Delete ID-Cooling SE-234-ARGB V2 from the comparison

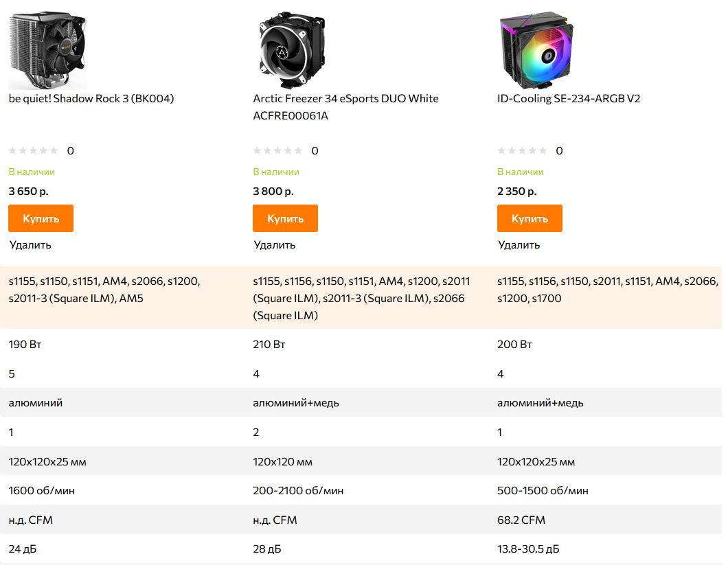[x=519, y=245]
